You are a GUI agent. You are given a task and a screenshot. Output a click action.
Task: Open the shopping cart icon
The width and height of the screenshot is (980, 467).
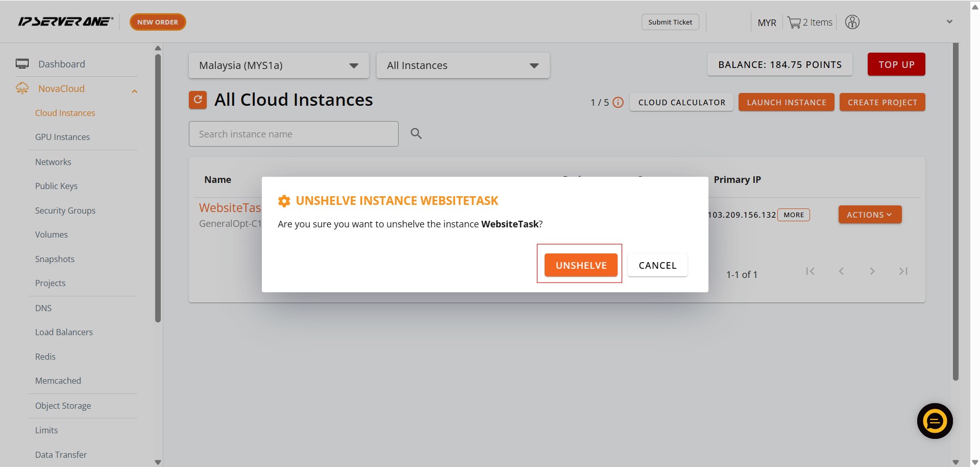tap(794, 22)
